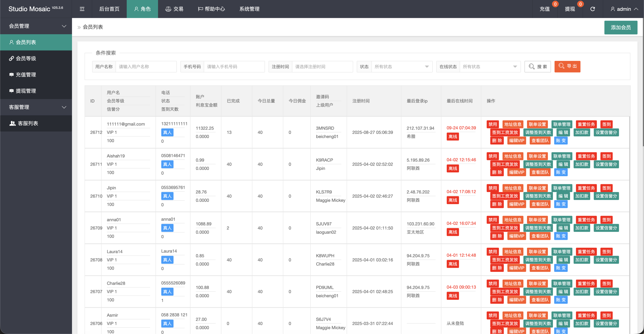Open 充值管理 in the sidebar
Image resolution: width=644 pixels, height=334 pixels.
coord(26,75)
